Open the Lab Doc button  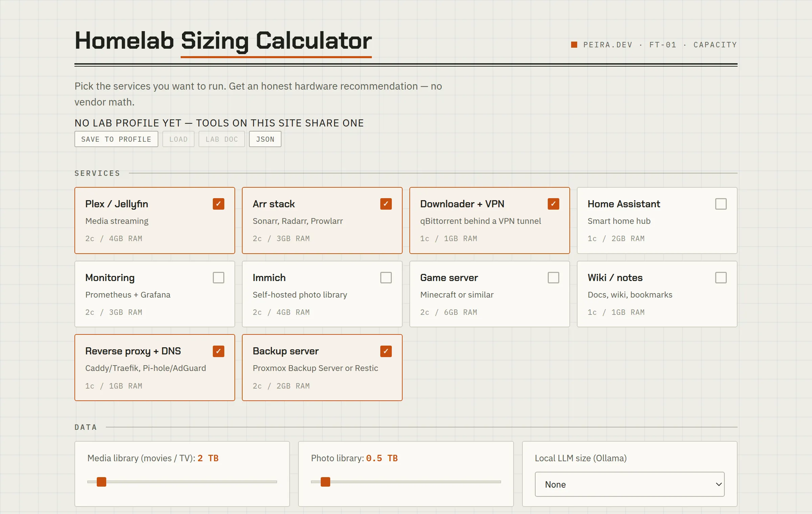coord(222,139)
